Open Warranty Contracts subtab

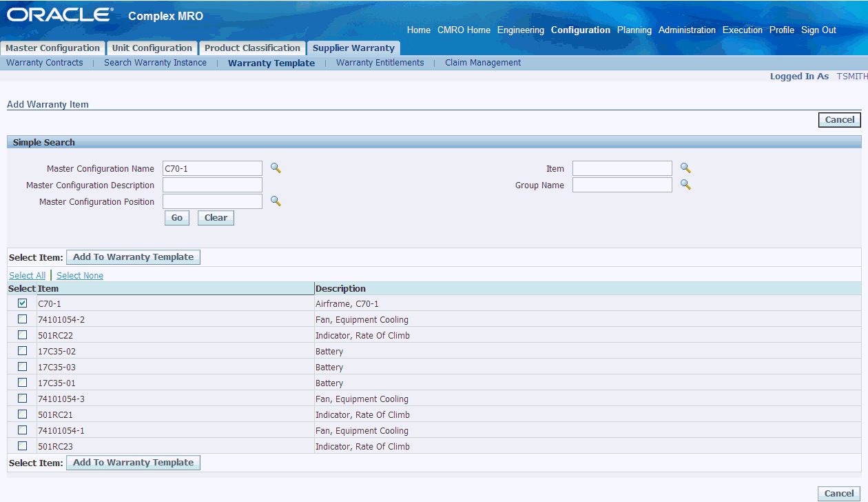[45, 63]
